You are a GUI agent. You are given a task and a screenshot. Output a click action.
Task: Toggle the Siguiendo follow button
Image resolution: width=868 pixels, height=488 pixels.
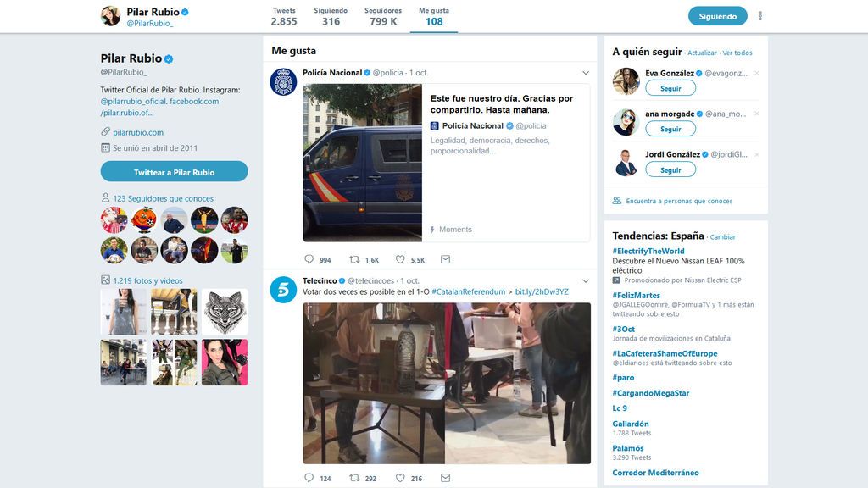[717, 16]
